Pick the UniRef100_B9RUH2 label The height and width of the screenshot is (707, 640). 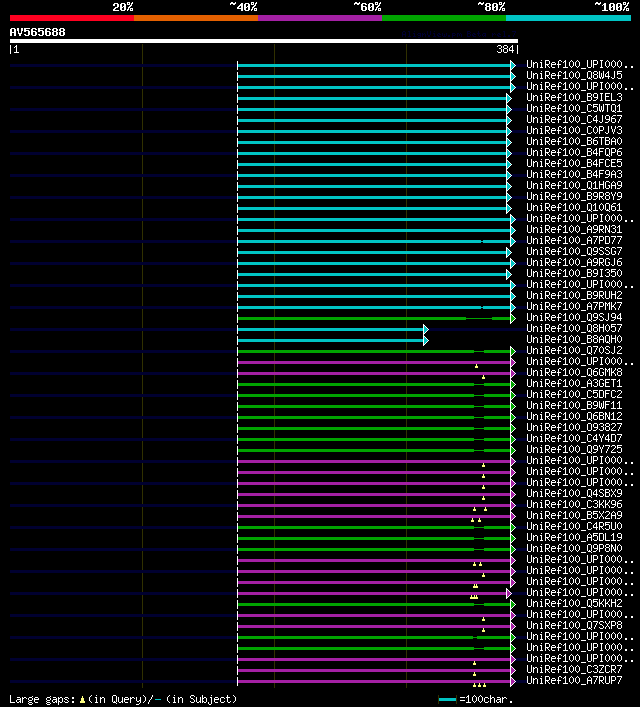pyautogui.click(x=574, y=295)
